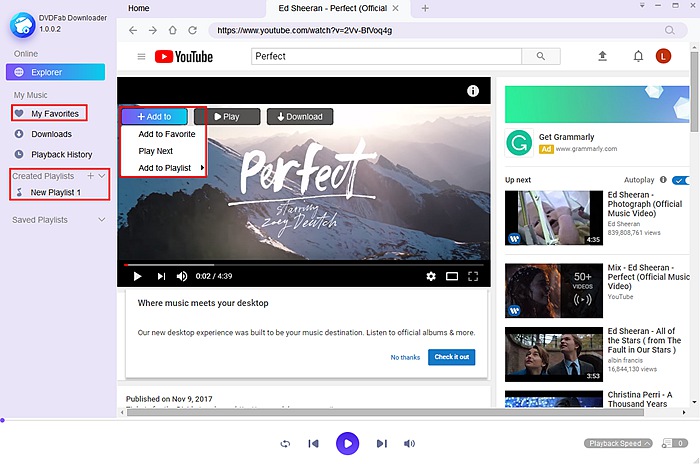Enter fullscreen in the YouTube player
The height and width of the screenshot is (464, 700).
tap(473, 276)
